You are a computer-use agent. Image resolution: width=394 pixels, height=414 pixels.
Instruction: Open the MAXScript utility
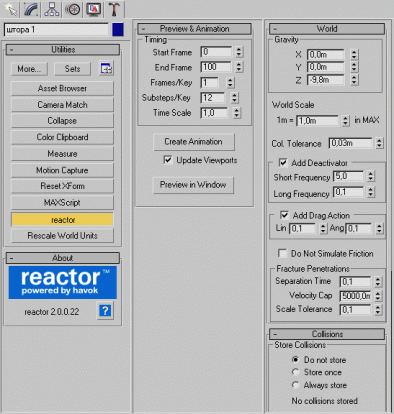(x=62, y=202)
